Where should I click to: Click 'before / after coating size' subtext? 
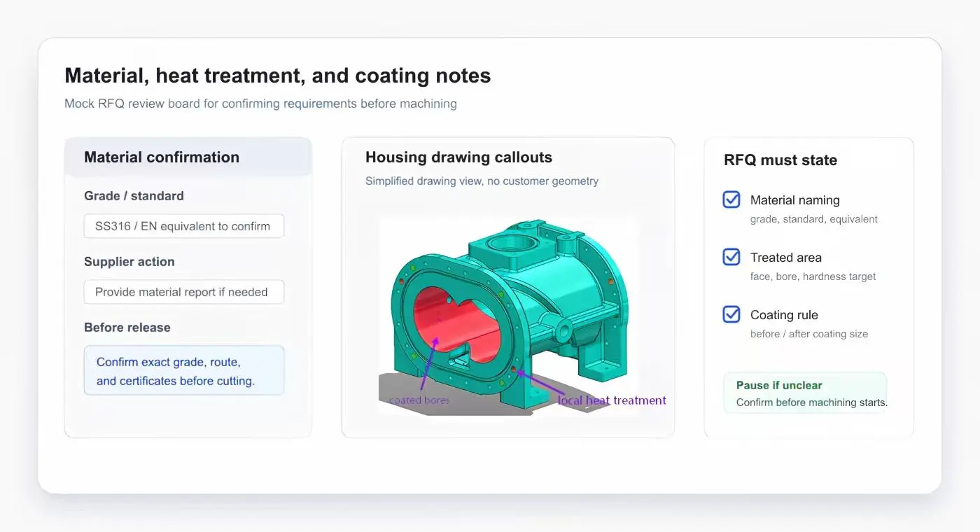point(809,334)
